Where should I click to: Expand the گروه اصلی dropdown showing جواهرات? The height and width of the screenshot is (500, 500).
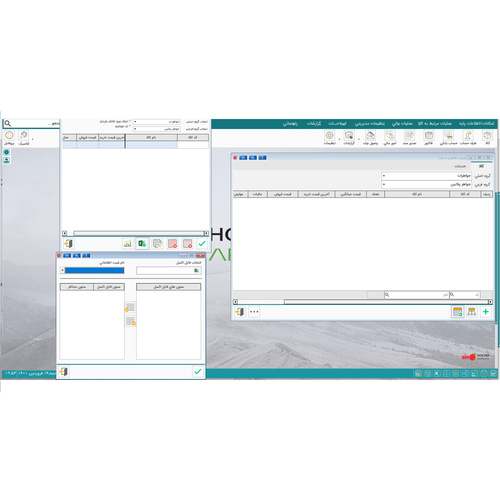coord(384,175)
